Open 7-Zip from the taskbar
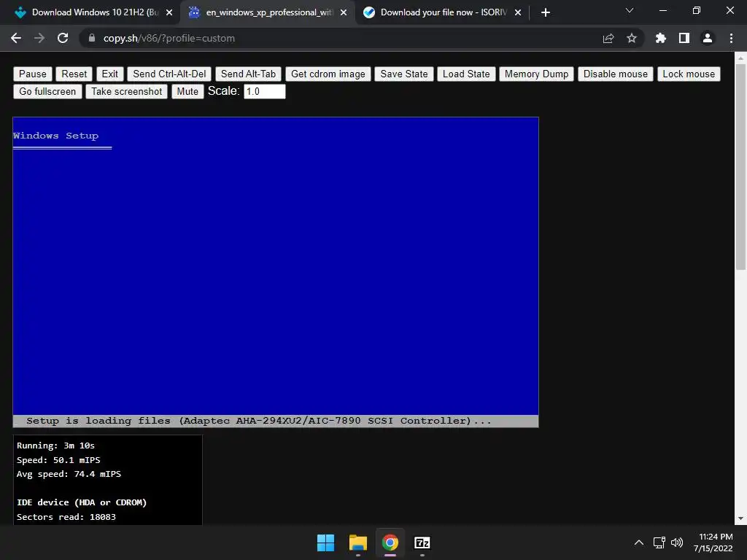This screenshot has width=747, height=560. tap(422, 542)
